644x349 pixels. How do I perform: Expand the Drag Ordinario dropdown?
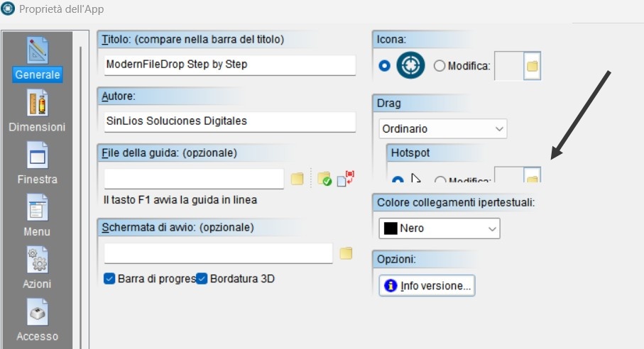(443, 129)
